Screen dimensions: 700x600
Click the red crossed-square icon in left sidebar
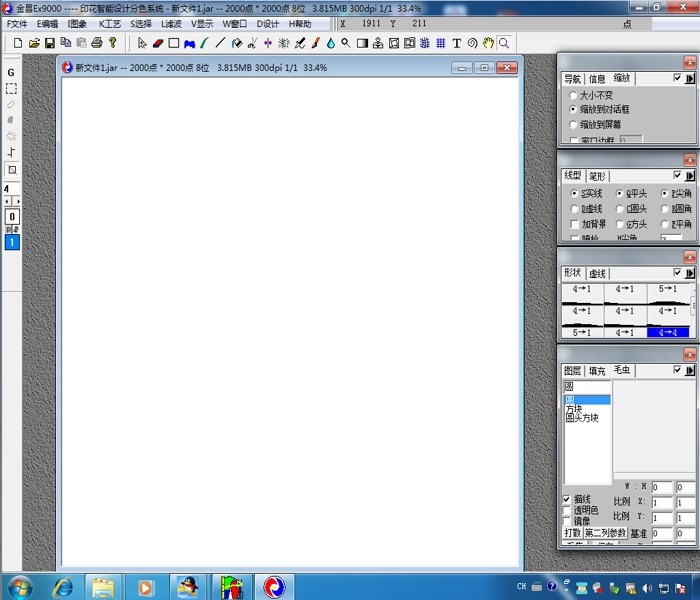coord(12,169)
